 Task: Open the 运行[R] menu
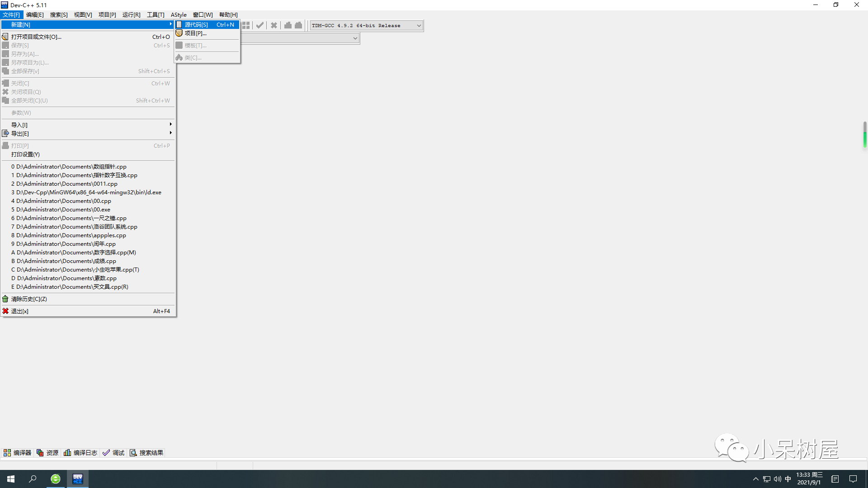[x=131, y=15]
